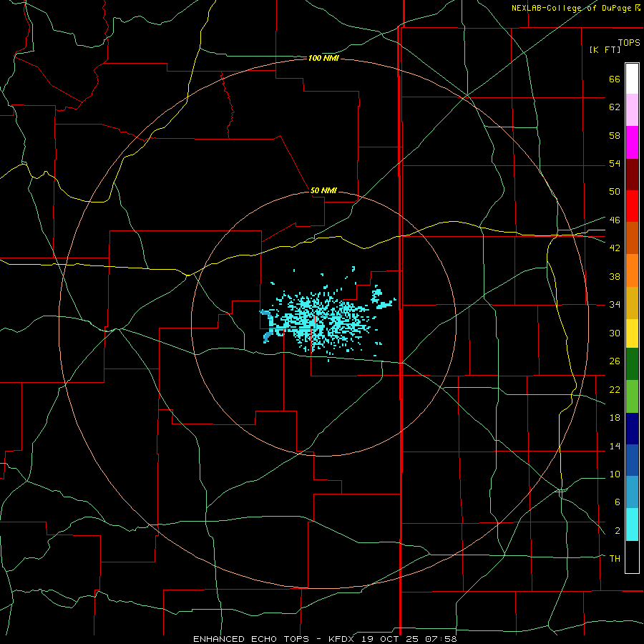
Task: Click the gold legend swatch
Action: tap(632, 303)
